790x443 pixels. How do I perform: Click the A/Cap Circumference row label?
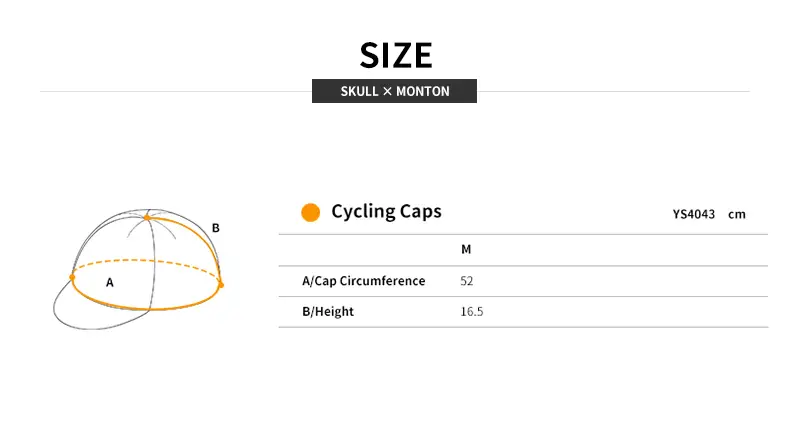[363, 281]
